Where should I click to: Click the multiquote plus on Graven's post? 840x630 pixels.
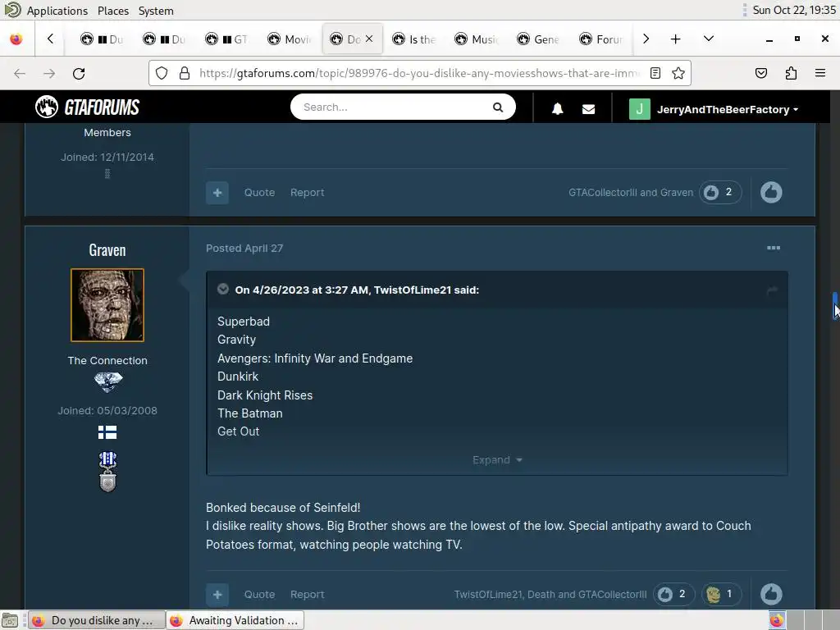pyautogui.click(x=217, y=594)
